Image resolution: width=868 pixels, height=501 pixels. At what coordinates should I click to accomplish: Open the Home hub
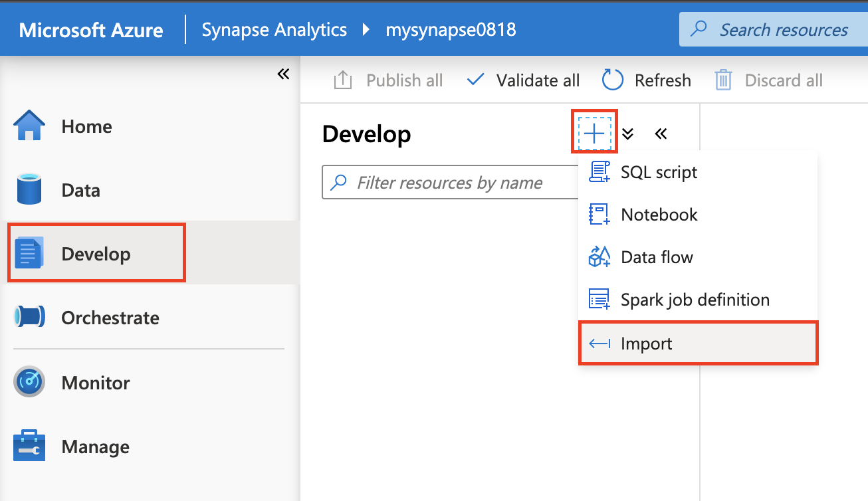tap(150, 126)
